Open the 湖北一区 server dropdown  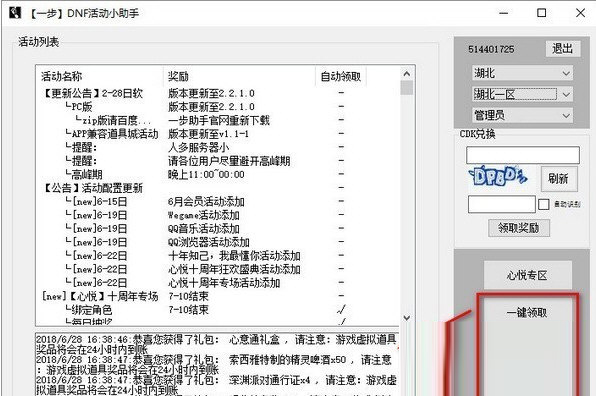click(x=522, y=94)
